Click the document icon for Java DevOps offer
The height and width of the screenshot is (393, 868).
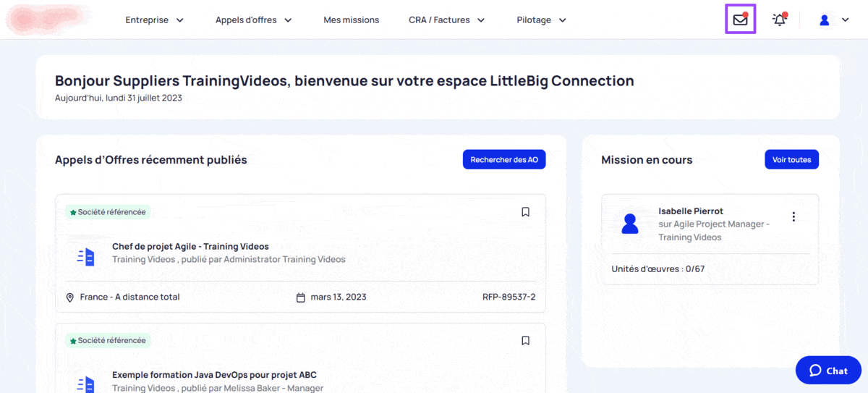pyautogui.click(x=86, y=384)
